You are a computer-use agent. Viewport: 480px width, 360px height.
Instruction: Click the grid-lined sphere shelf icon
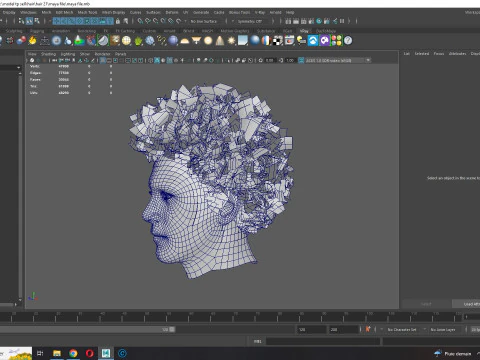[126, 41]
